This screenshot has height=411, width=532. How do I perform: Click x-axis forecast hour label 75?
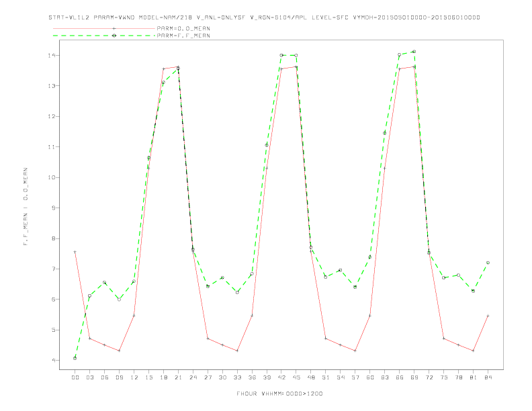pyautogui.click(x=444, y=377)
